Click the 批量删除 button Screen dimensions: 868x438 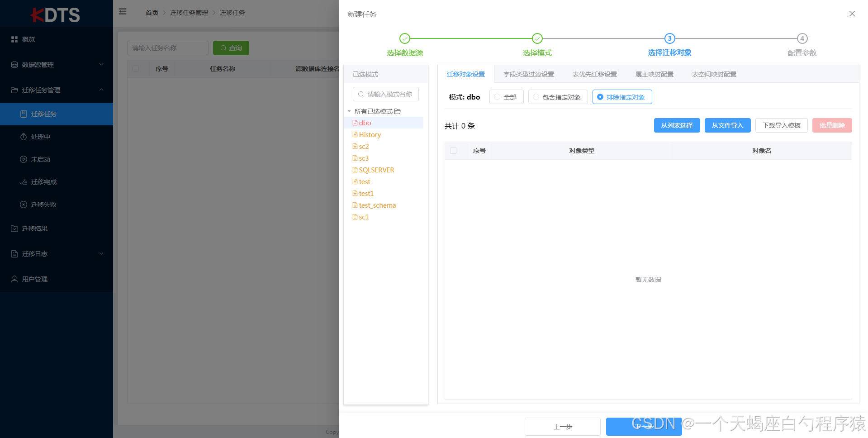832,125
